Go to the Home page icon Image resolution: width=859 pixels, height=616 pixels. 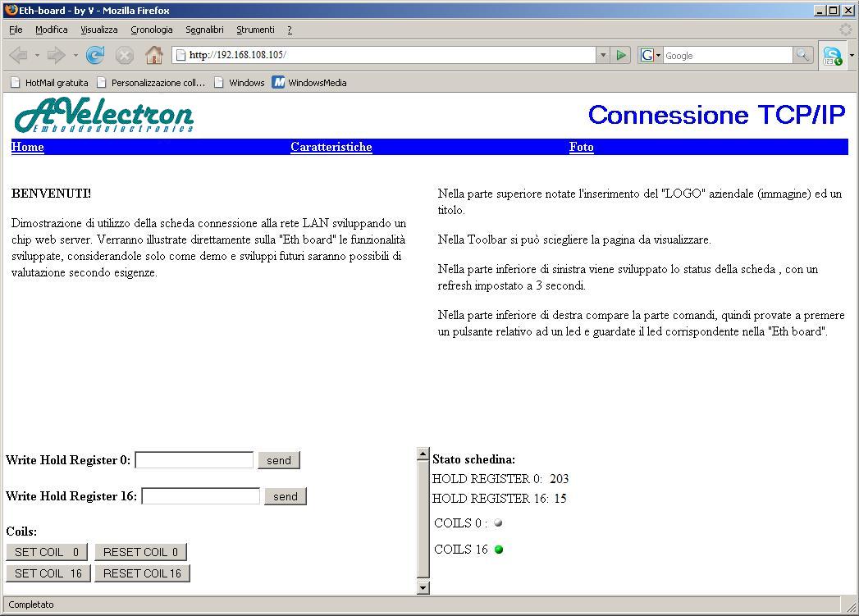pos(154,55)
